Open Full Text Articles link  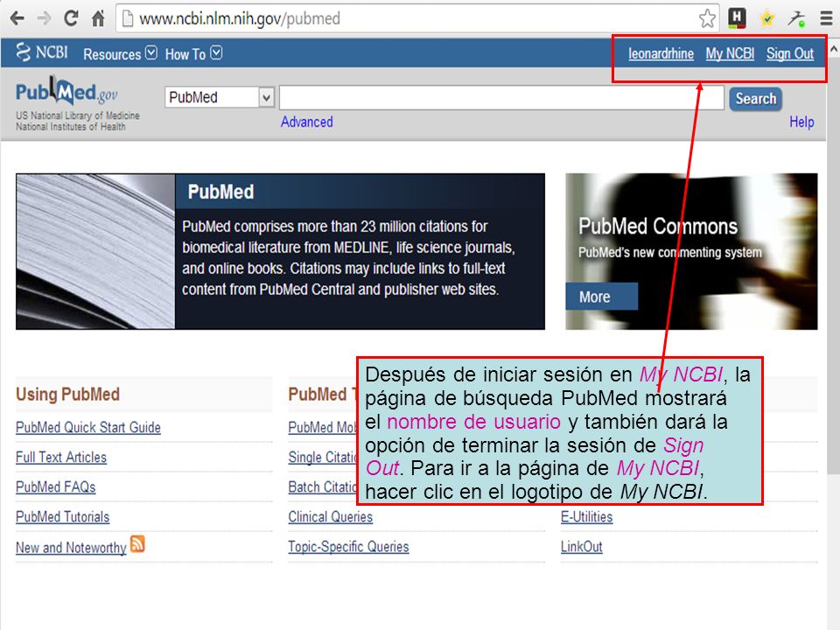coord(61,458)
